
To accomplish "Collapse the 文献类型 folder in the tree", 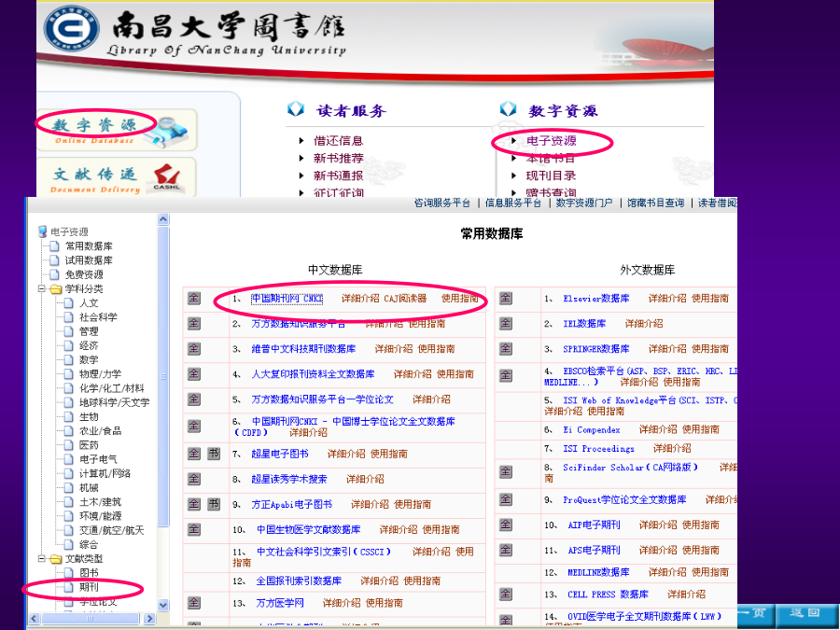I will 41,559.
